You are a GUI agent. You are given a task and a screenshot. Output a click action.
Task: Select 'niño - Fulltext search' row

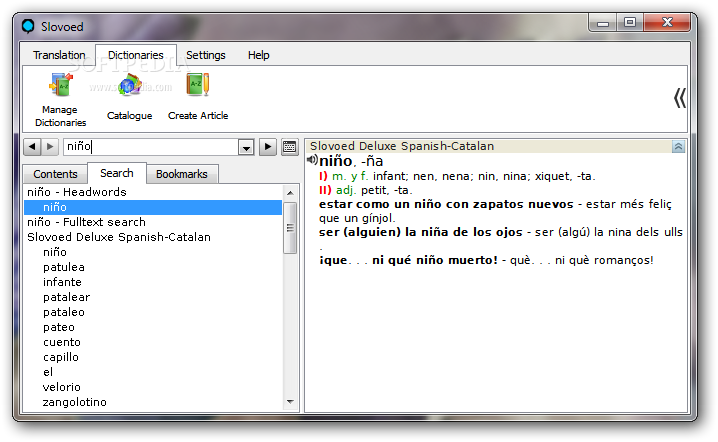coord(153,222)
